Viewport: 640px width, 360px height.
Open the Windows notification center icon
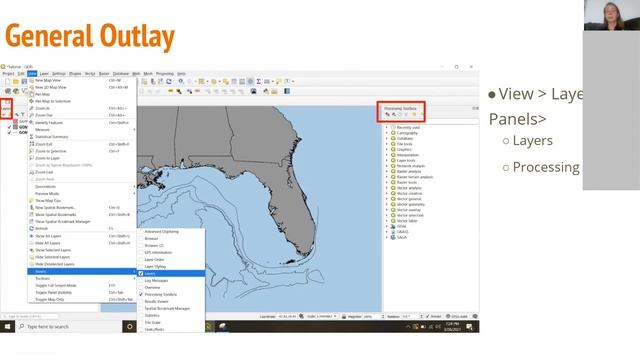469,327
